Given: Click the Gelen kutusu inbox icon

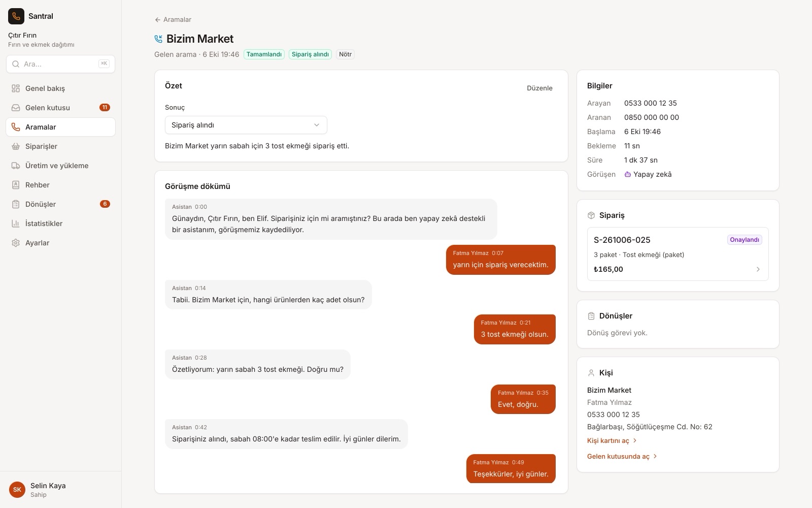Looking at the screenshot, I should click(x=16, y=108).
